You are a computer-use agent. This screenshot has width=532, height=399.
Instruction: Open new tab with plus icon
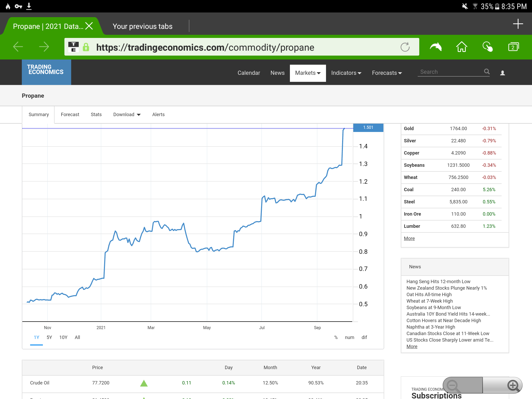pos(518,24)
